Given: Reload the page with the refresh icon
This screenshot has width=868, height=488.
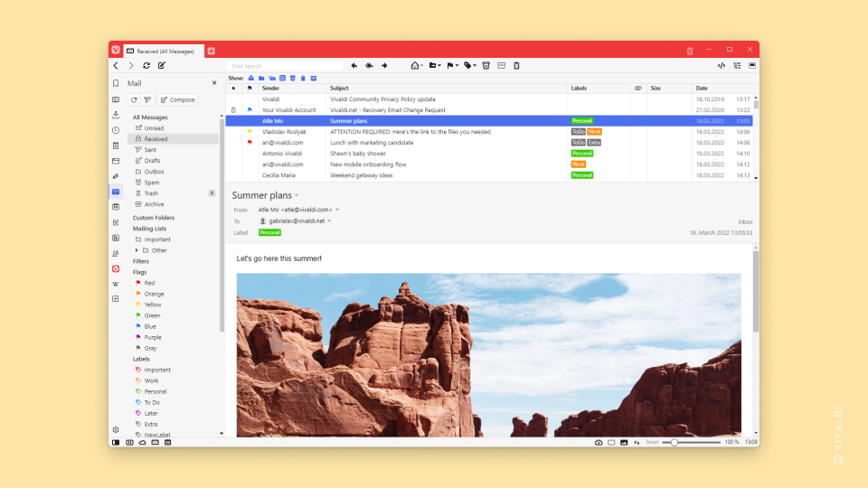Looking at the screenshot, I should 146,66.
